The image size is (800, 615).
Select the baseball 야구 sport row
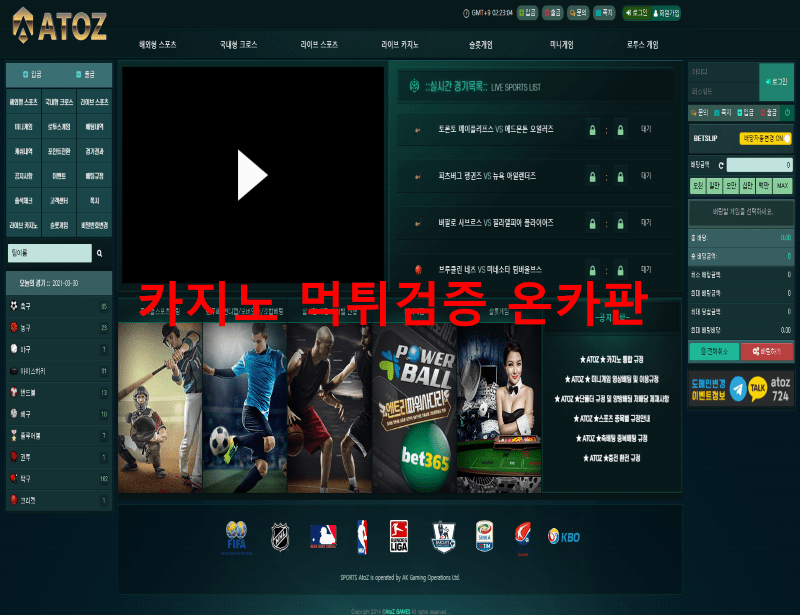(x=59, y=349)
